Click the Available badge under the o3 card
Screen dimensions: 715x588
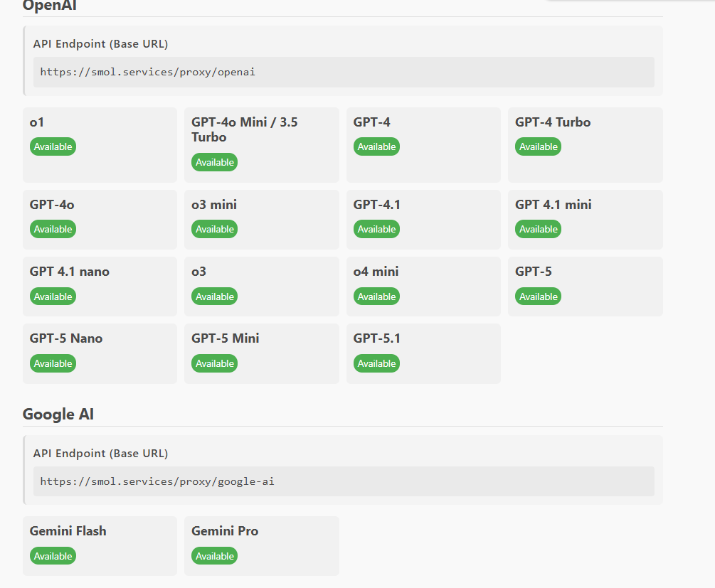(214, 296)
